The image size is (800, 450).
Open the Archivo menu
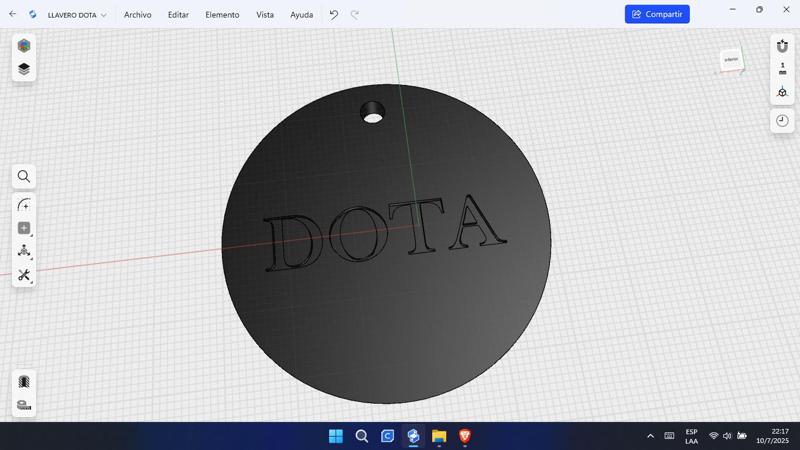click(138, 15)
